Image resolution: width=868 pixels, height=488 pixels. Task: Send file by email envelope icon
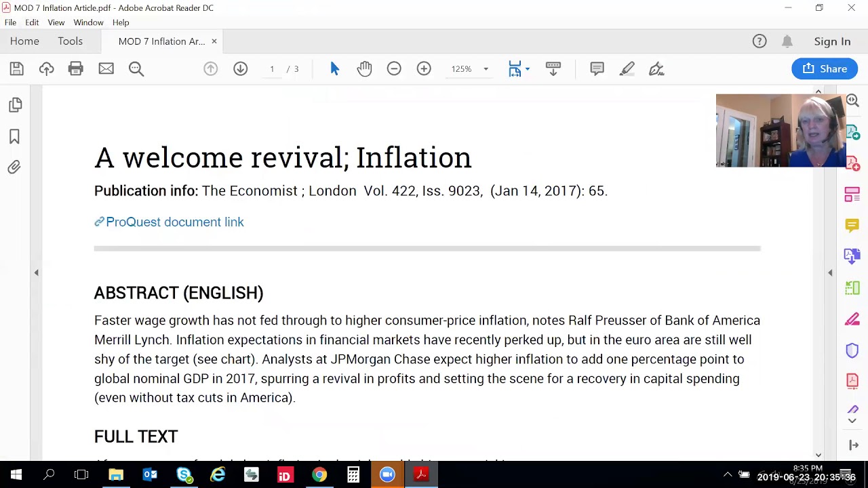pyautogui.click(x=106, y=68)
